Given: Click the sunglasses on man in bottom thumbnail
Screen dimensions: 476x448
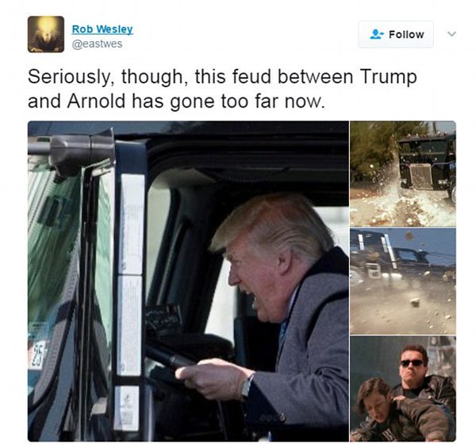Looking at the screenshot, I should 412,363.
